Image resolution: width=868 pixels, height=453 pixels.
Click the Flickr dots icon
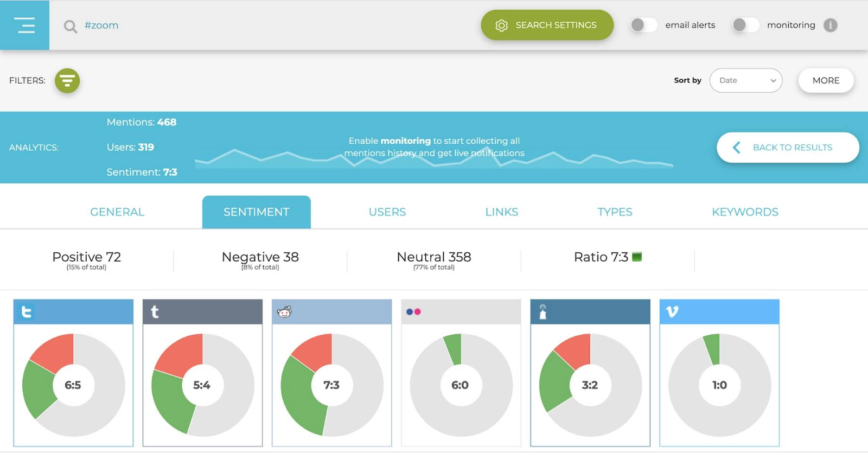[413, 312]
